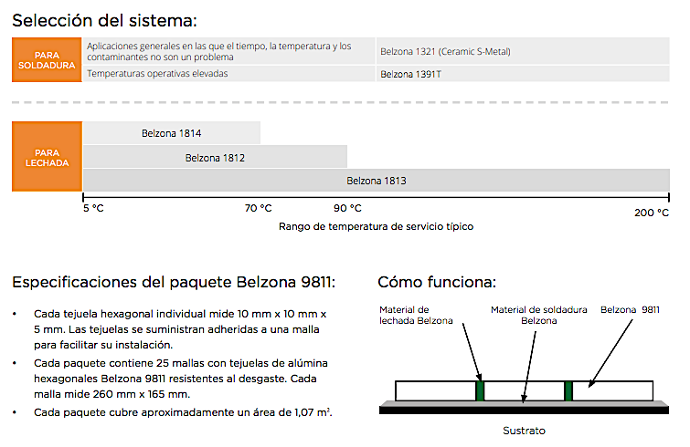690x447 pixels.
Task: Select the Belzona 1812 temperature bar
Action: pos(214,157)
